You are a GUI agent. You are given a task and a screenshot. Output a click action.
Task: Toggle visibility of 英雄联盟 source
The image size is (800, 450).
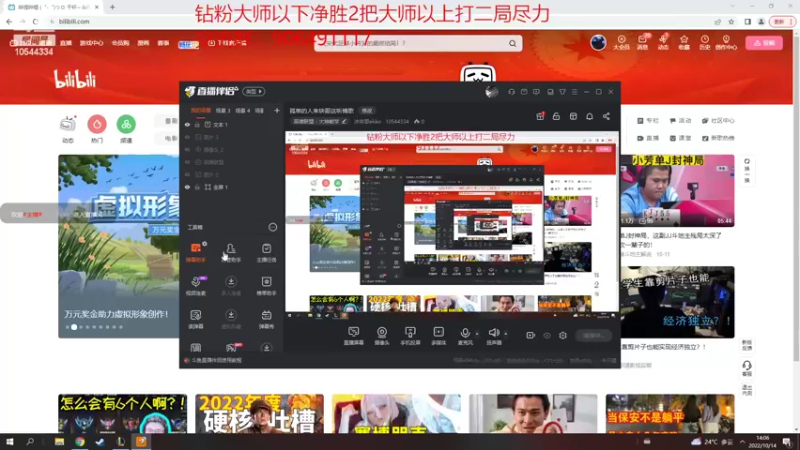pyautogui.click(x=187, y=162)
